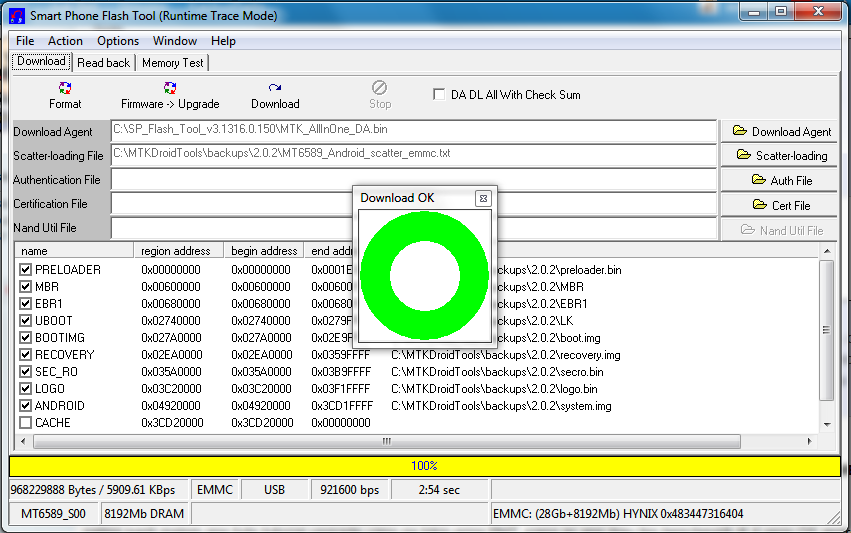851x533 pixels.
Task: Click the horizontal scrollbar right arrow
Action: [x=809, y=441]
